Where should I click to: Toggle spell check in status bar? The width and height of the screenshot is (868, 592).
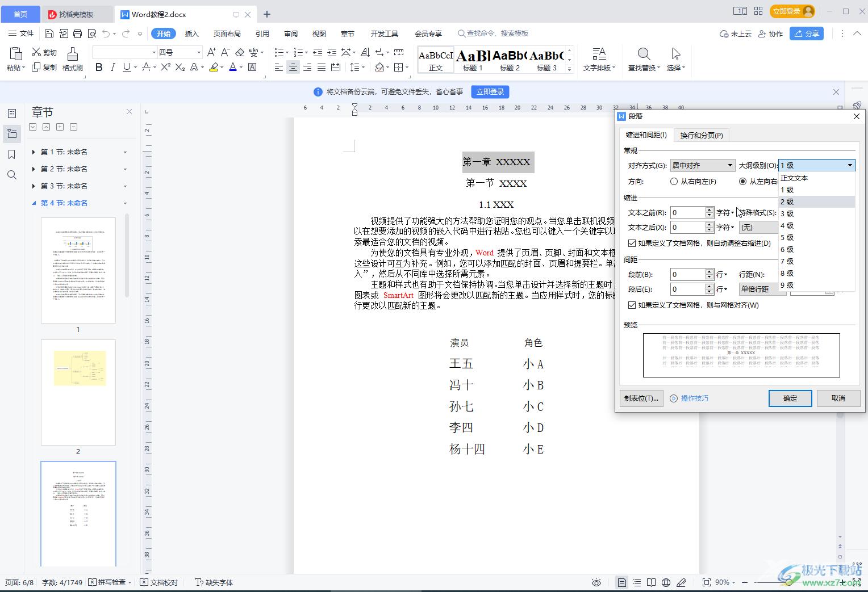pos(110,582)
